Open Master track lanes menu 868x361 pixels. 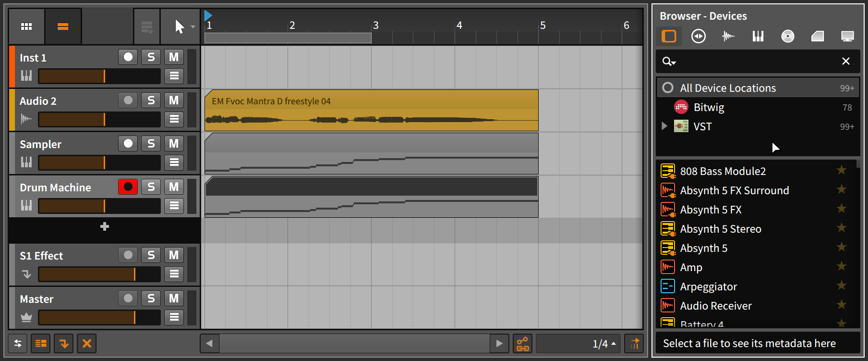point(174,317)
